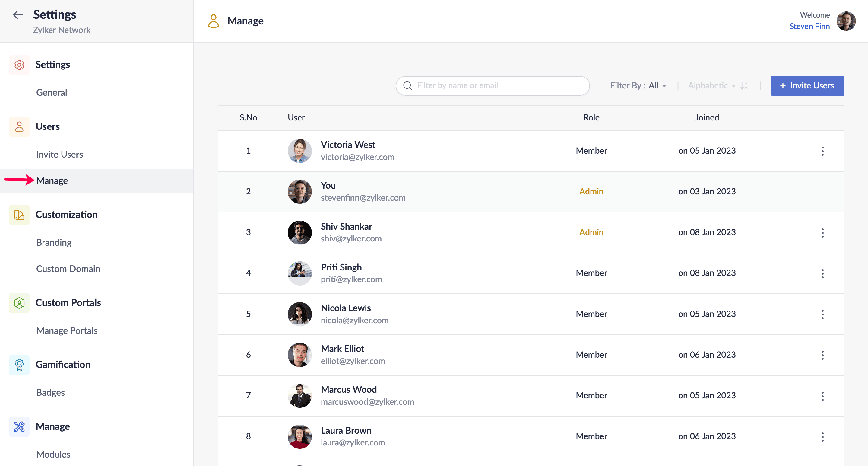Open three-dot actions for Laura Brown
868x466 pixels.
pyautogui.click(x=822, y=436)
